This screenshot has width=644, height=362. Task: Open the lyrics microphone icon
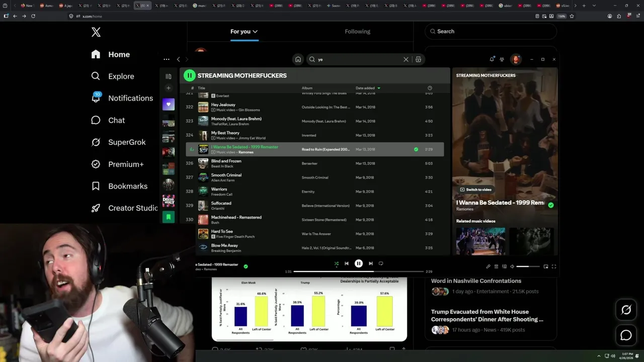click(488, 266)
